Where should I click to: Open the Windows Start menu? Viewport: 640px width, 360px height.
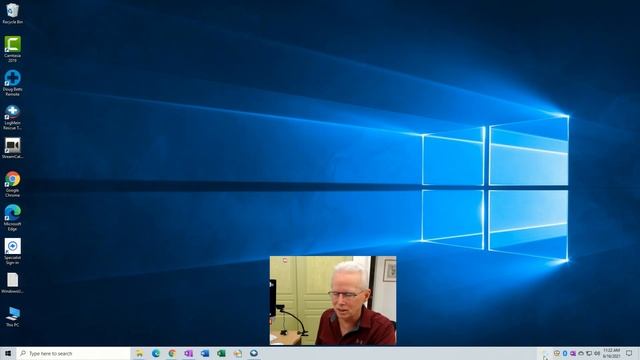(8, 353)
